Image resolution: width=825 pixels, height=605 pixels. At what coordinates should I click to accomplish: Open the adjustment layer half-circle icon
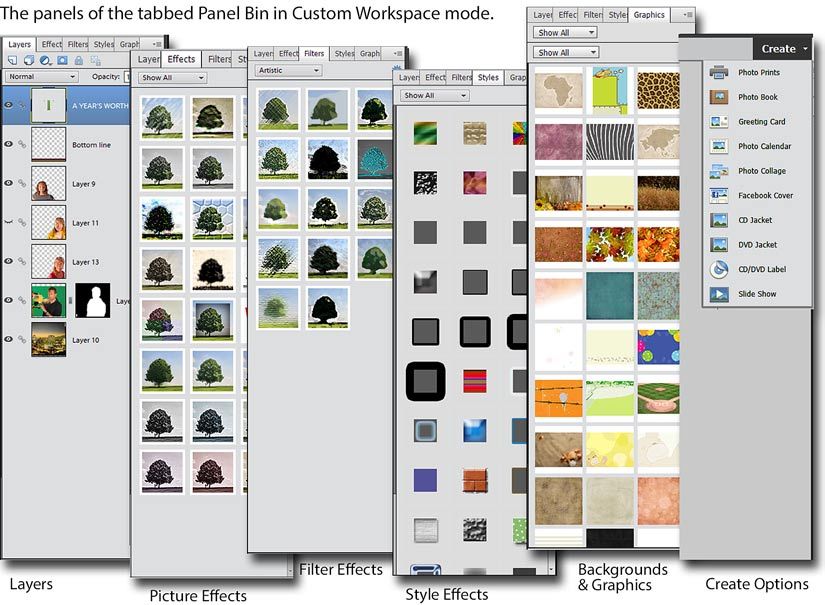pyautogui.click(x=45, y=60)
